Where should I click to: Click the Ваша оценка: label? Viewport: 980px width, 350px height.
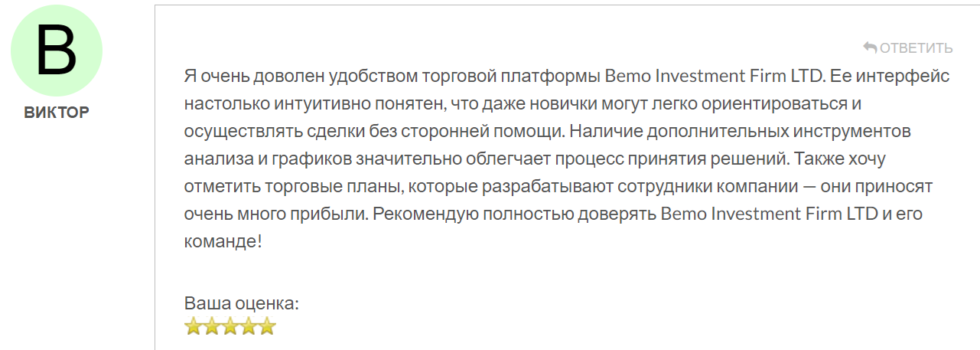tap(242, 303)
